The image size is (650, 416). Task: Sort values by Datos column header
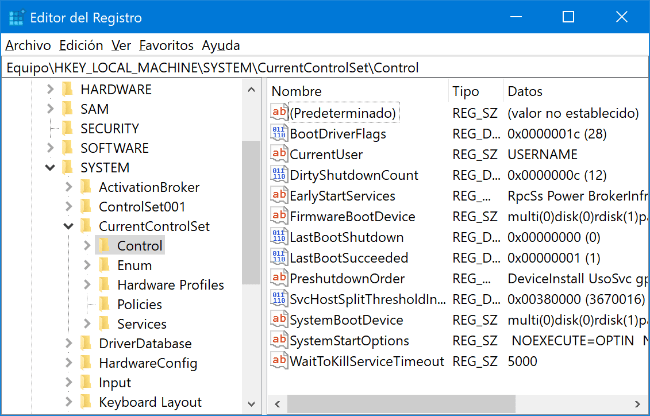pyautogui.click(x=576, y=91)
